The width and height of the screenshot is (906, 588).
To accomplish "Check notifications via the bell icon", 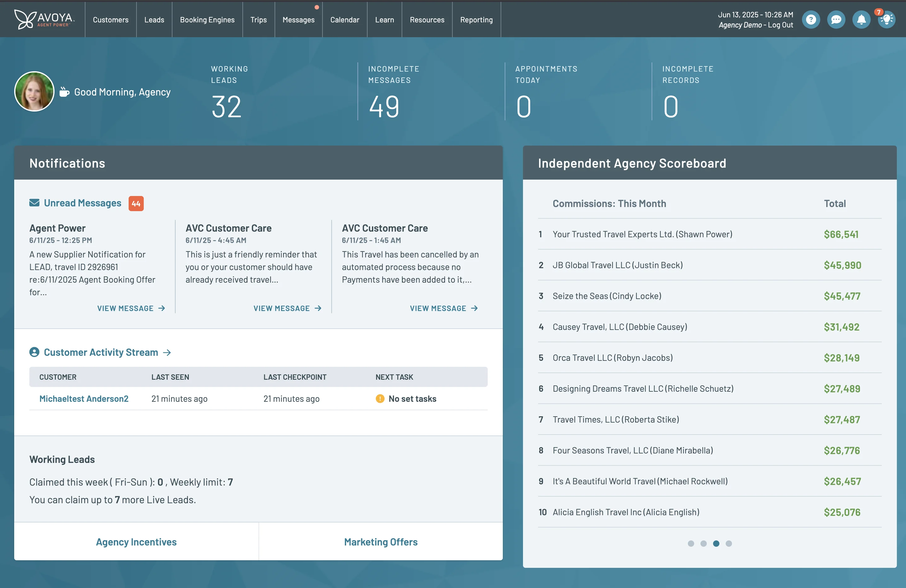I will tap(862, 20).
